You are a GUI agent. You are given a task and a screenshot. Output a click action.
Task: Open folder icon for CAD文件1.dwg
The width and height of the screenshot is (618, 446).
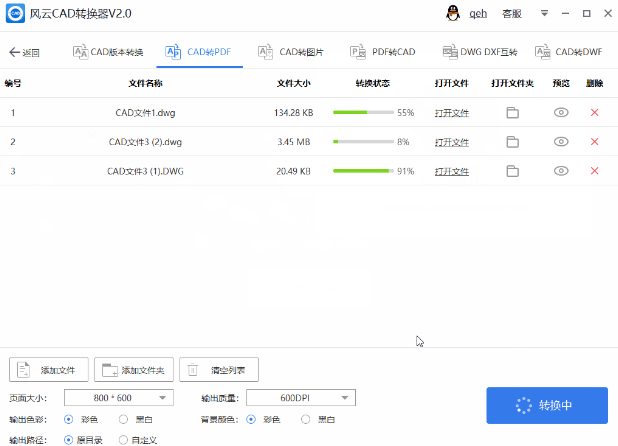click(x=512, y=113)
